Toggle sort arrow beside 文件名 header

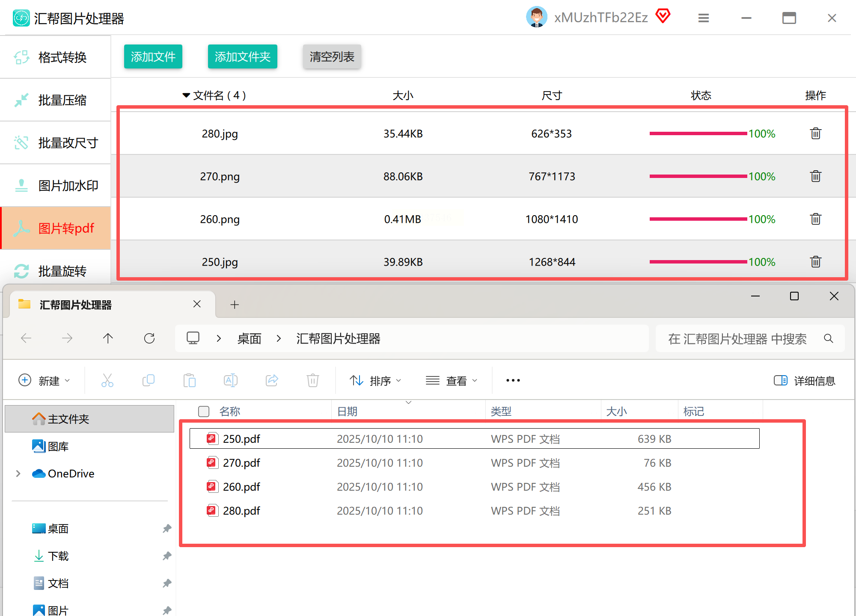click(x=186, y=95)
